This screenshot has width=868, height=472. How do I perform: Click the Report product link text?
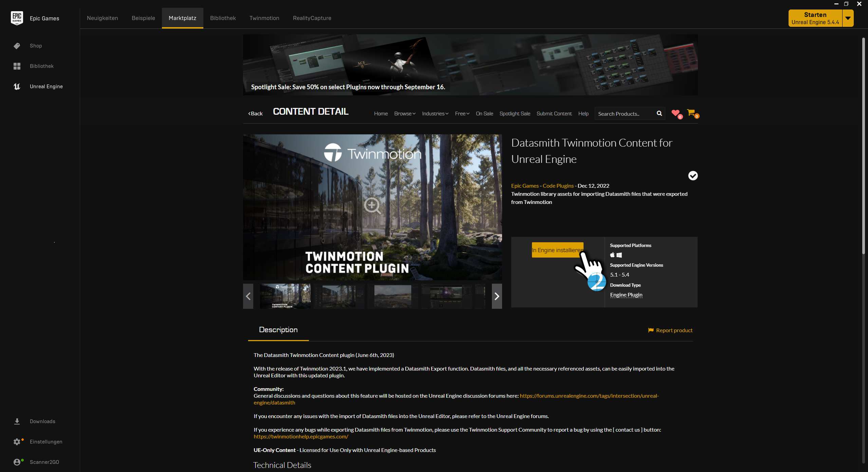tap(674, 330)
